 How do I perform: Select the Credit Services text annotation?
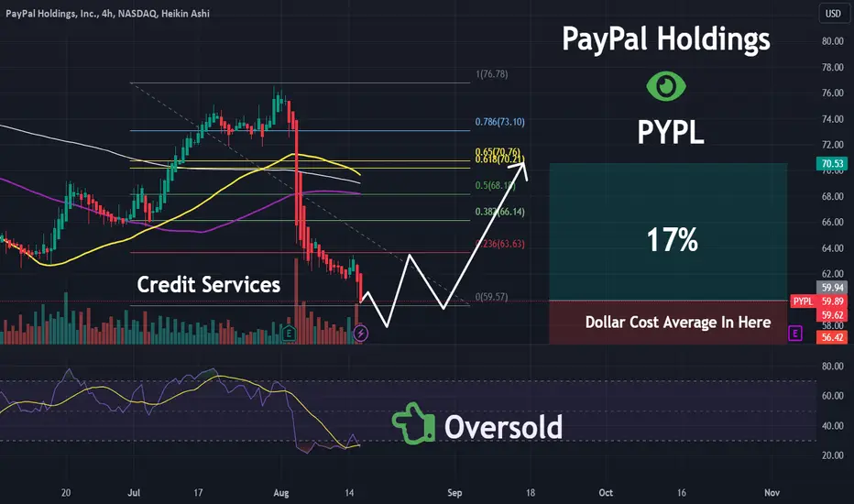click(209, 284)
